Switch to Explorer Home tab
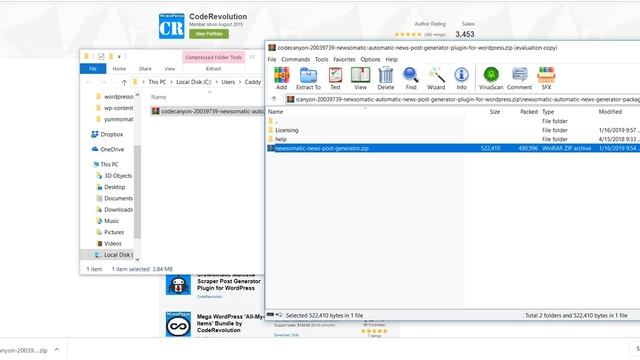The image size is (640, 360). click(x=119, y=69)
